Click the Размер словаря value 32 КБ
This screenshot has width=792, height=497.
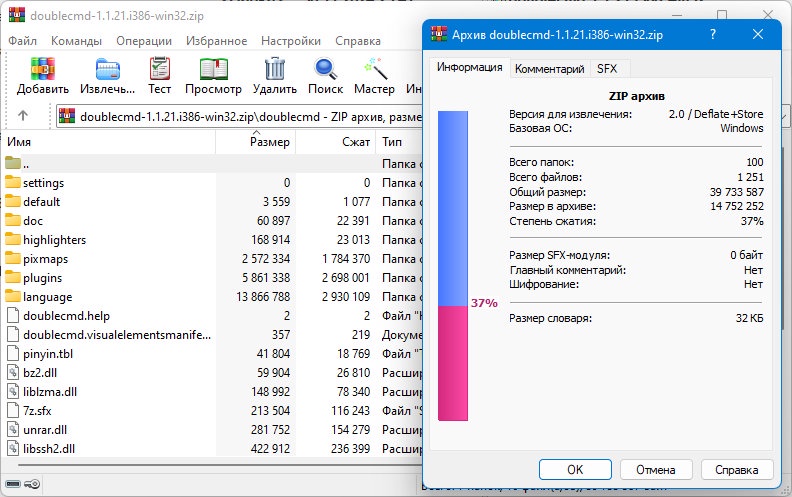pos(750,318)
